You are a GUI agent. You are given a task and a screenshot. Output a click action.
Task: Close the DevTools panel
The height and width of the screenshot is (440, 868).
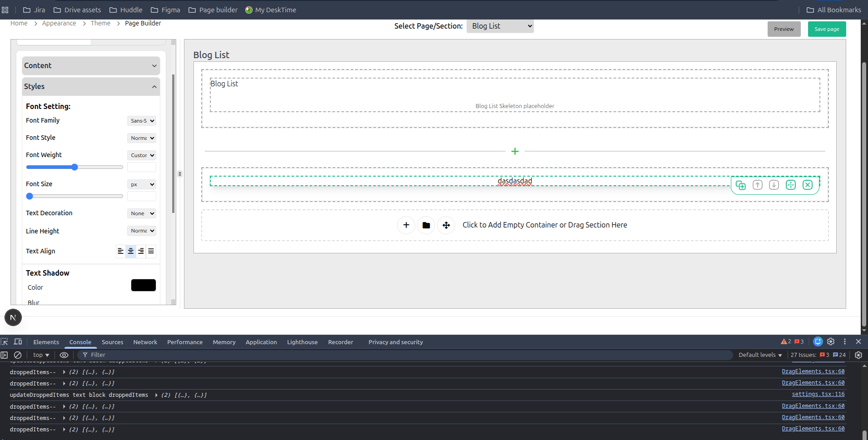point(858,342)
